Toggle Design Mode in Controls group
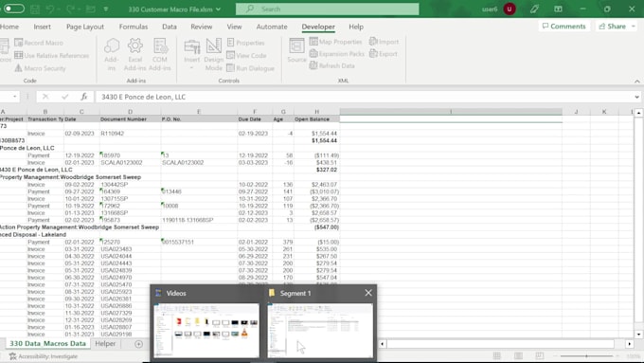Viewport: 644px width, 363px height. [x=214, y=54]
